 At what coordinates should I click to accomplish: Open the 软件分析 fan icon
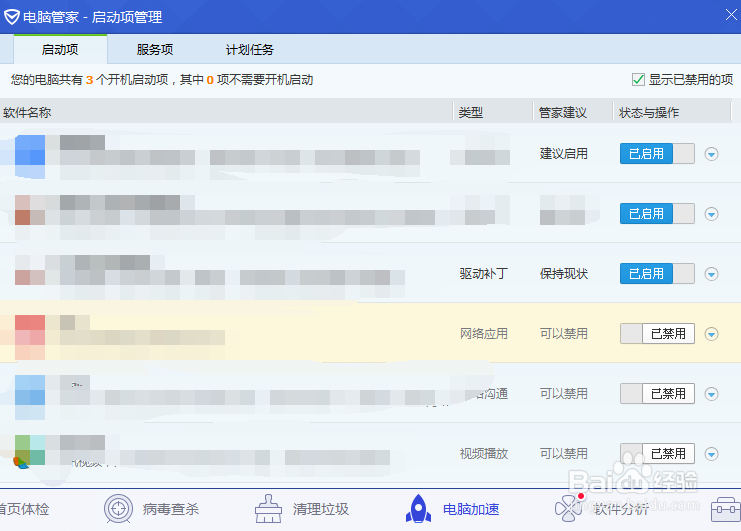[x=569, y=507]
